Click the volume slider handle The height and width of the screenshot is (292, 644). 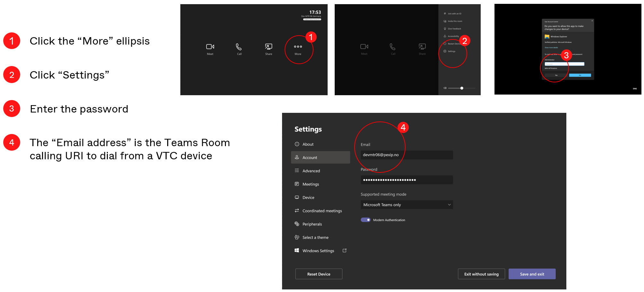pyautogui.click(x=462, y=88)
